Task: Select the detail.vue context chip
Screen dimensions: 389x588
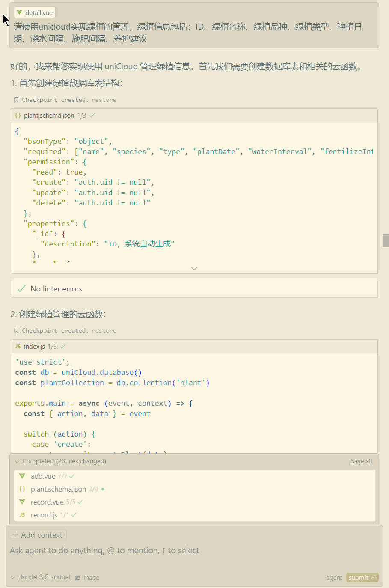Action: click(x=34, y=12)
